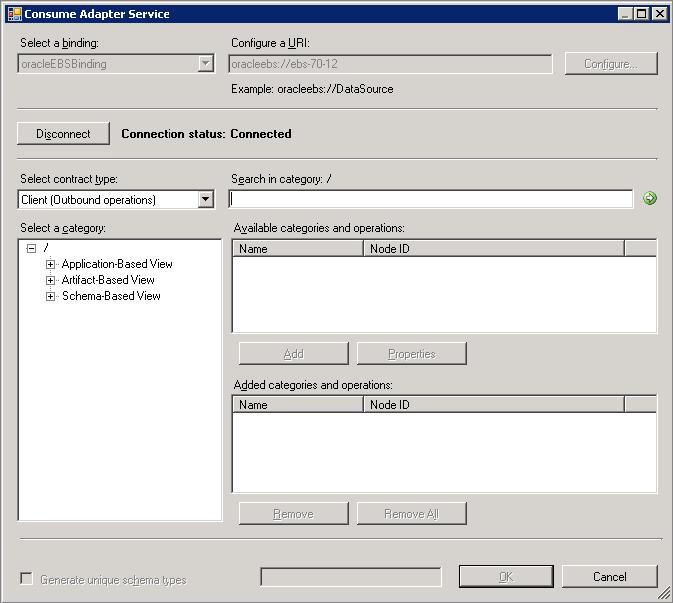673x603 pixels.
Task: Sort Available categories by Name column
Action: tap(298, 248)
